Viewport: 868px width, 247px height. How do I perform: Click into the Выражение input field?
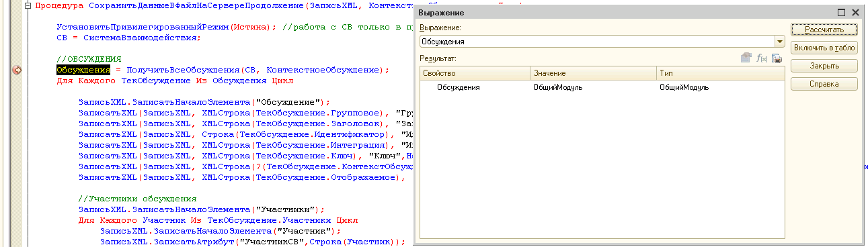596,42
